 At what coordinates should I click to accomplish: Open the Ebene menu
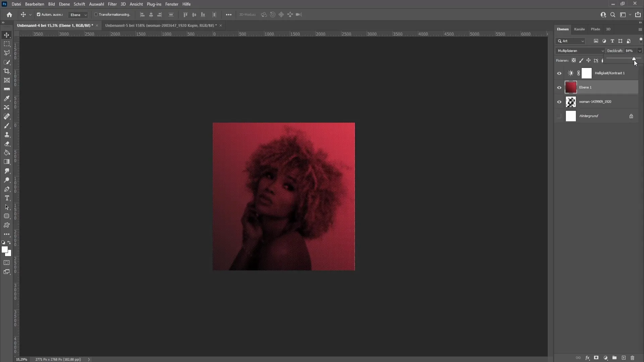(x=64, y=4)
